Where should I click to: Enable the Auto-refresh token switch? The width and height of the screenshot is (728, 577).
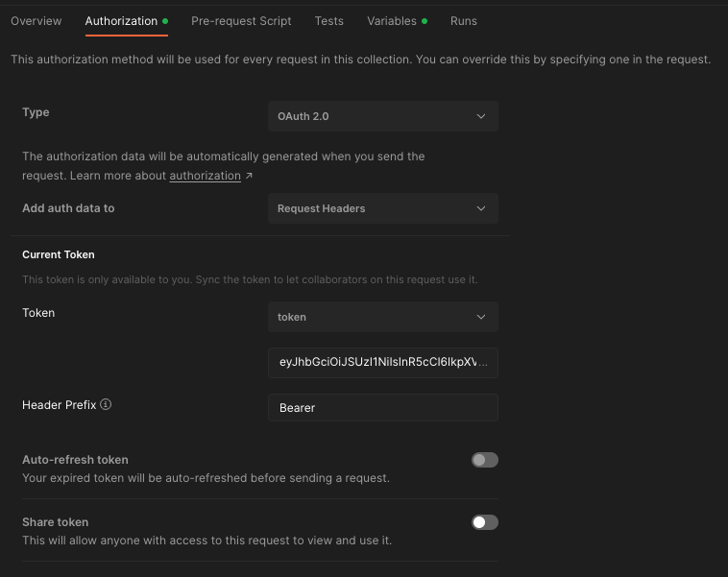point(485,460)
